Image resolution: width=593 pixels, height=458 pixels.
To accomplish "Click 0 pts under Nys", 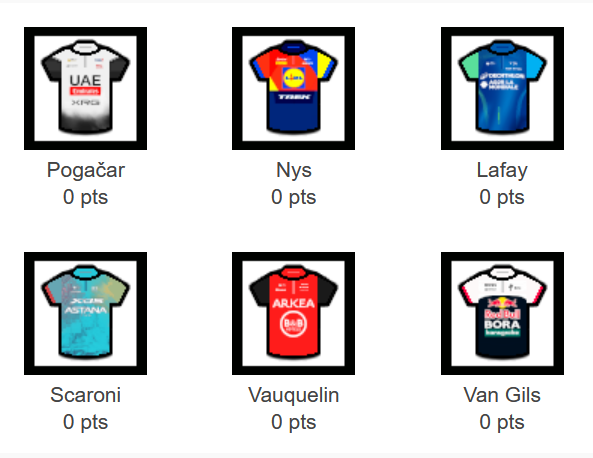I will tap(293, 197).
